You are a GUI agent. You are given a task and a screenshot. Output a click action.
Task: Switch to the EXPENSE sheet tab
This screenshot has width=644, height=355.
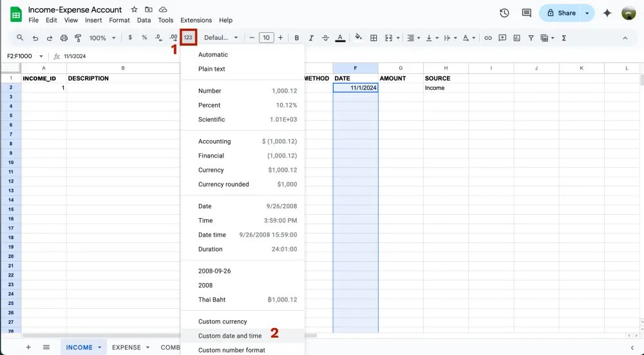click(x=126, y=347)
